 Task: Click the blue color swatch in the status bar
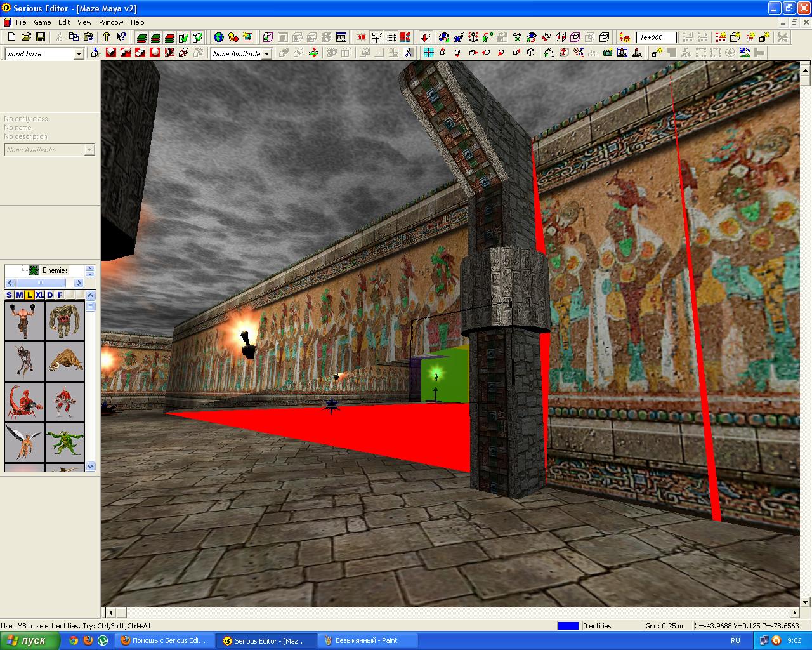tap(568, 626)
